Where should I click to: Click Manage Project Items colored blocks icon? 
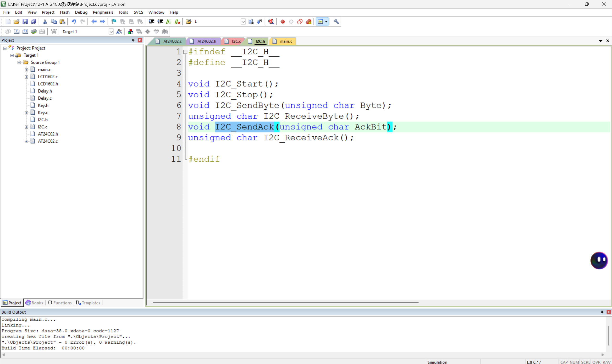(x=130, y=31)
